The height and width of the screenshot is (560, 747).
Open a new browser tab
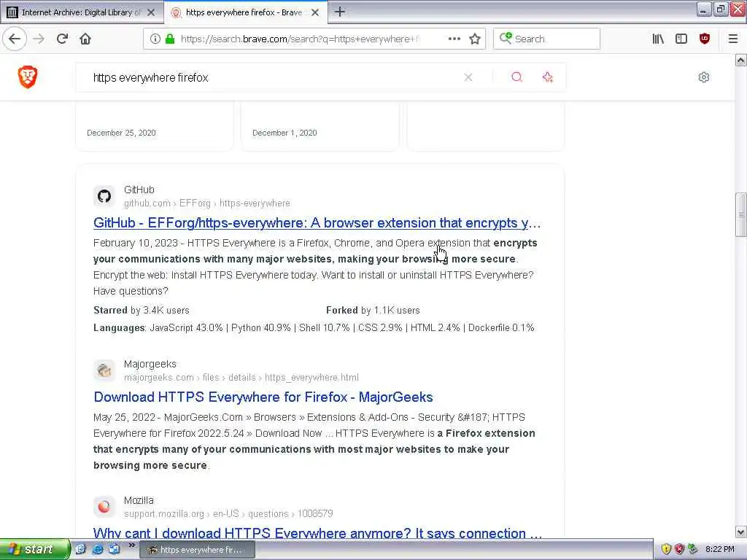(339, 12)
